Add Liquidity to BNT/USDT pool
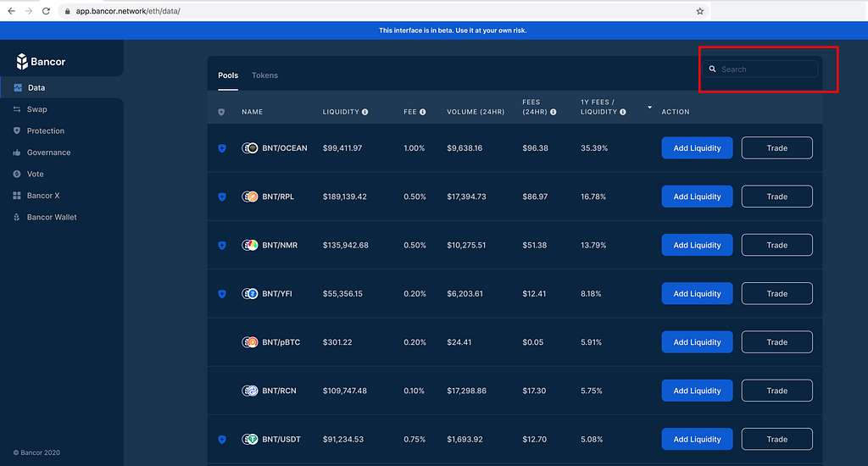 click(x=697, y=439)
